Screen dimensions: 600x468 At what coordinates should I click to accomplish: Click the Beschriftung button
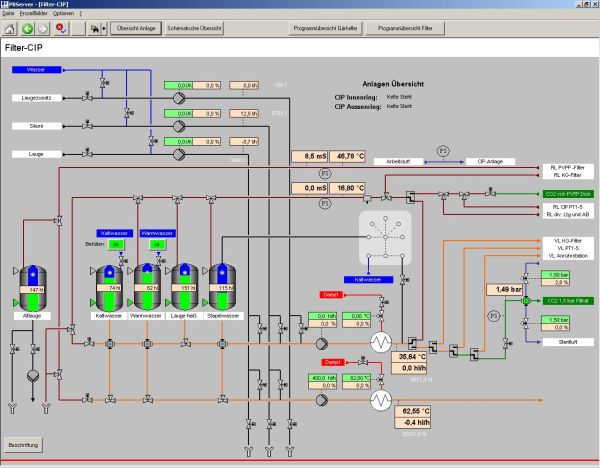22,443
